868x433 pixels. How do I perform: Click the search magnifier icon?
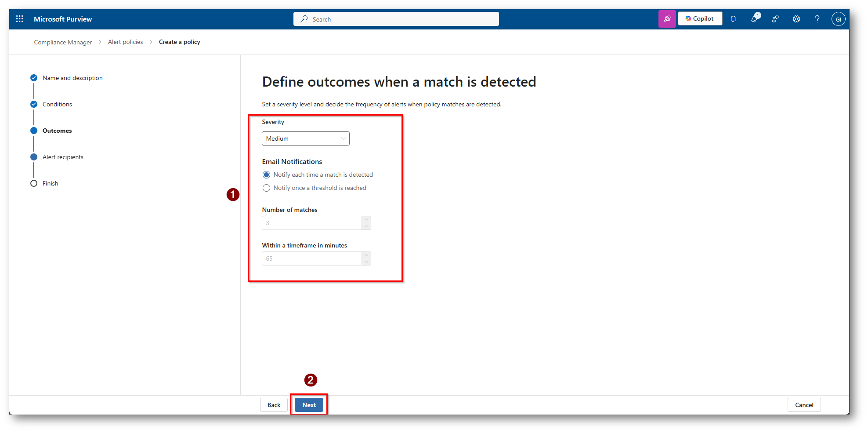[x=304, y=19]
